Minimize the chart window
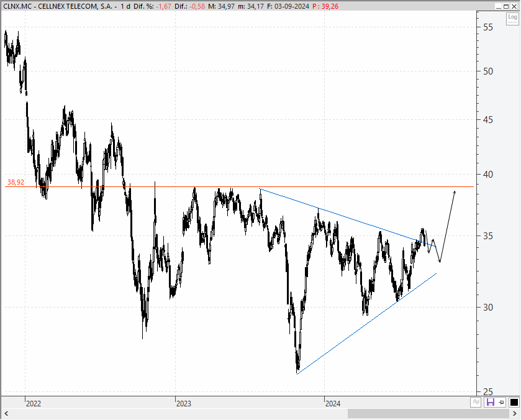This screenshot has width=521, height=420. pyautogui.click(x=499, y=6)
